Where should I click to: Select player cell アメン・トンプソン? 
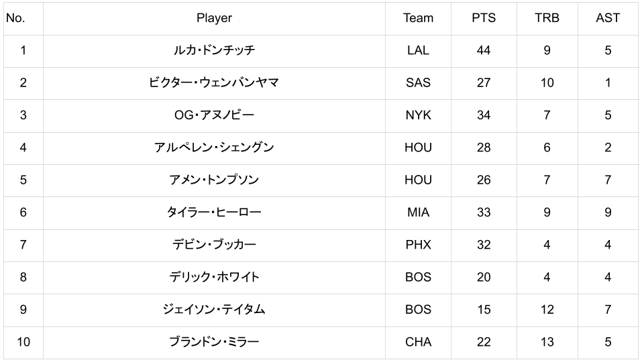click(x=214, y=180)
